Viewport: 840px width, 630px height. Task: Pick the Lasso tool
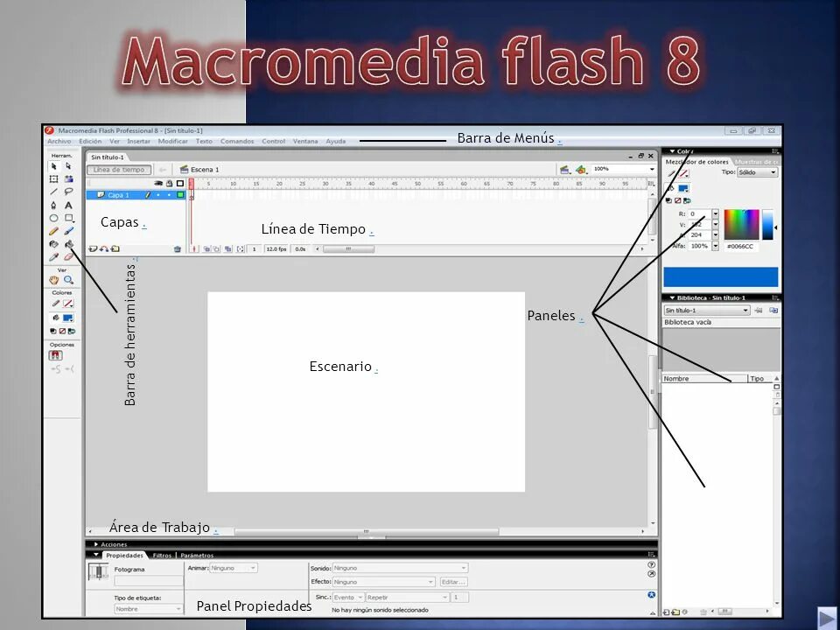tap(68, 192)
